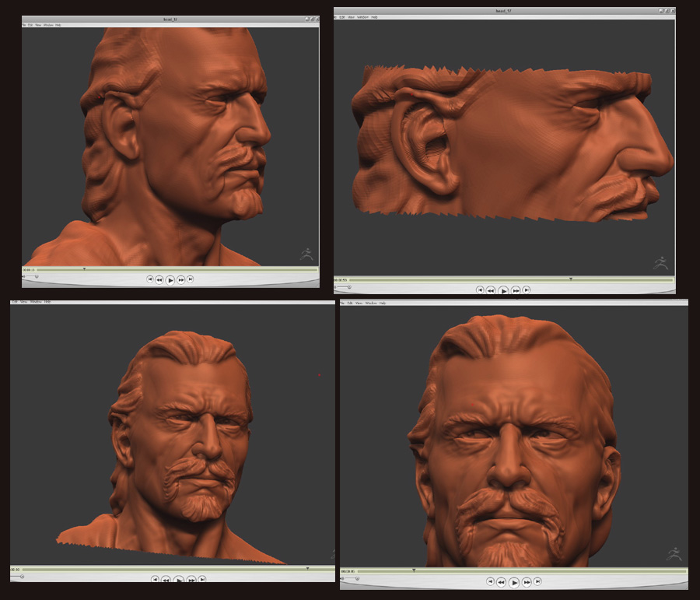This screenshot has height=600, width=700.
Task: Go to beginning in the top-right window
Action: [480, 290]
